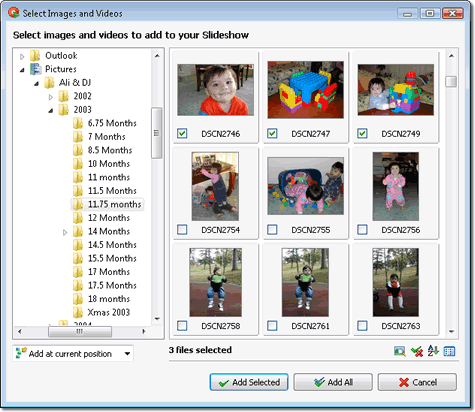Switch the thumbnail grid view icon
The width and height of the screenshot is (475, 412).
click(449, 351)
